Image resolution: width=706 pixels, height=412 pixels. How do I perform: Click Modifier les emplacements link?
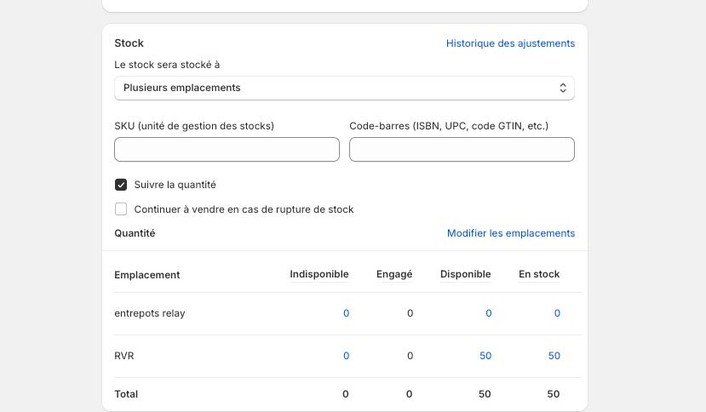510,233
